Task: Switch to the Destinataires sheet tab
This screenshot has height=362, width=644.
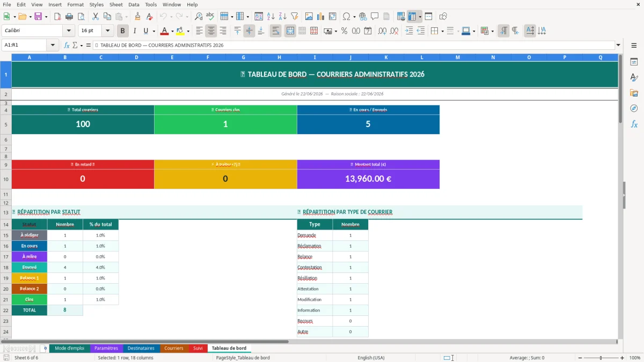Action: [141, 348]
